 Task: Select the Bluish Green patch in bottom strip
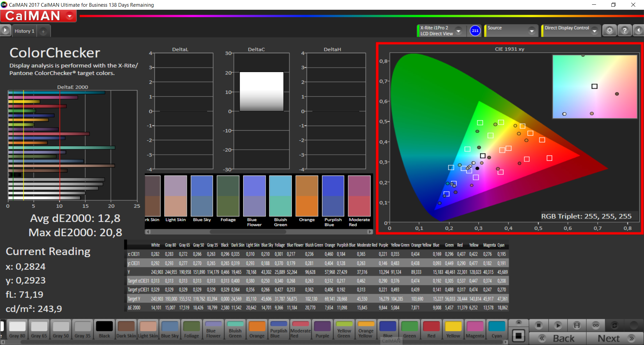coord(235,330)
